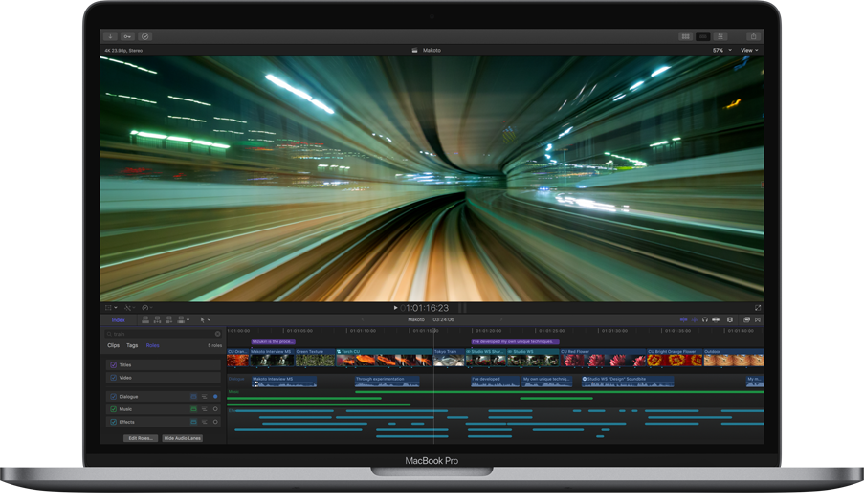Screen dimensions: 864x504
Task: Open the viewer zoom 57% dropdown
Action: (x=721, y=50)
